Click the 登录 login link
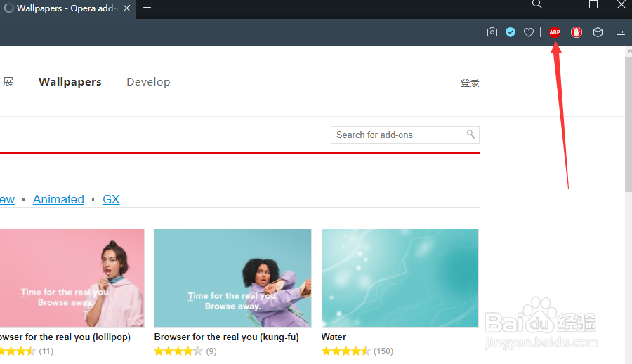 click(470, 83)
